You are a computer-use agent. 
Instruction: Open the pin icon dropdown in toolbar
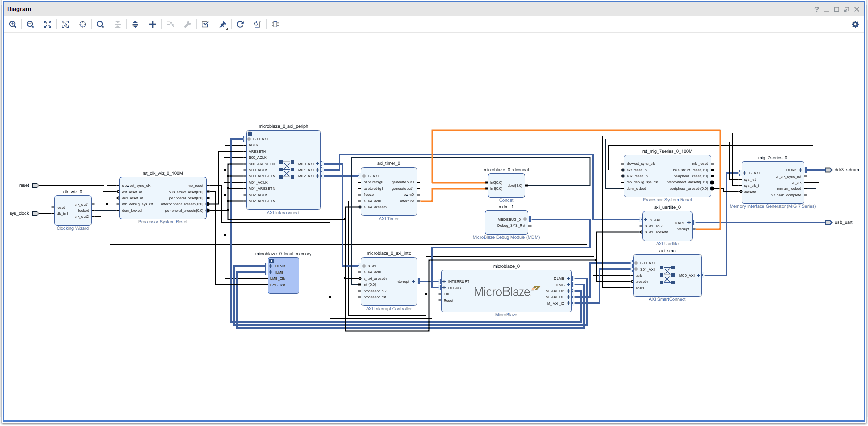pyautogui.click(x=223, y=24)
